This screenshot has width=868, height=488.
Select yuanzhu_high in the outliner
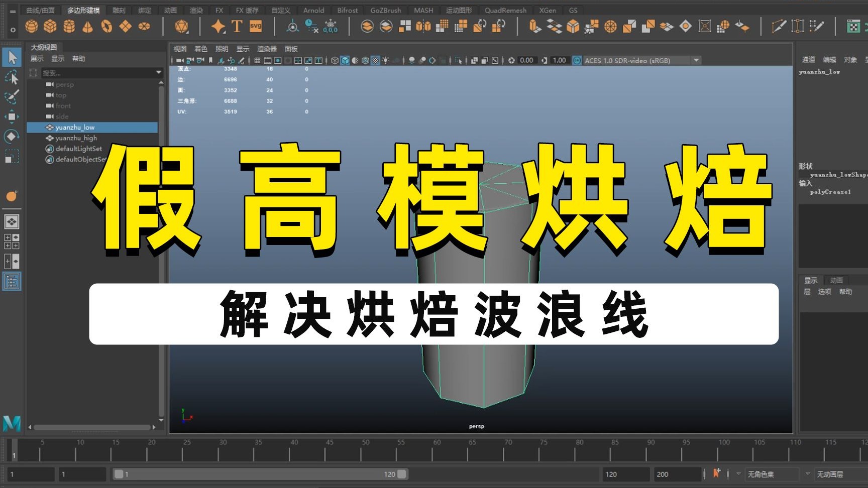(76, 138)
